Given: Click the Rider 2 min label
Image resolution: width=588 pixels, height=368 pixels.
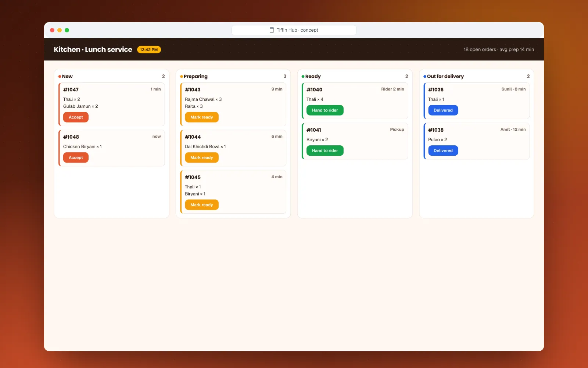Looking at the screenshot, I should (392, 89).
